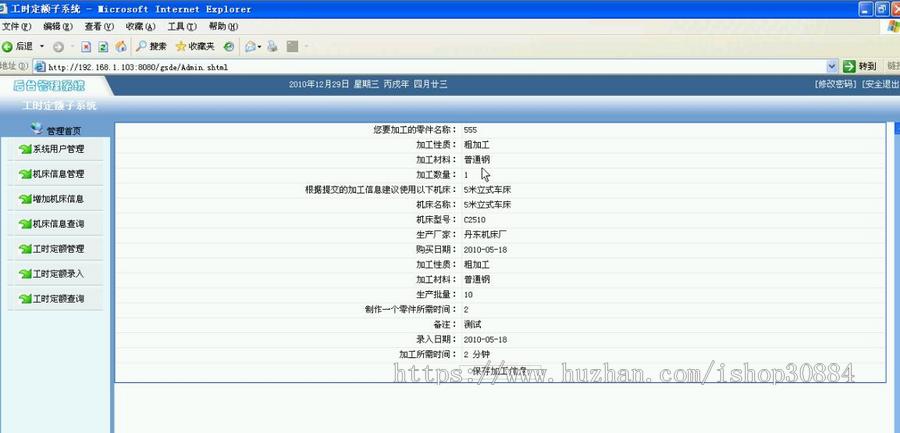Image resolution: width=900 pixels, height=433 pixels.
Task: Click the content frame vertical scrollbar
Action: [897, 277]
